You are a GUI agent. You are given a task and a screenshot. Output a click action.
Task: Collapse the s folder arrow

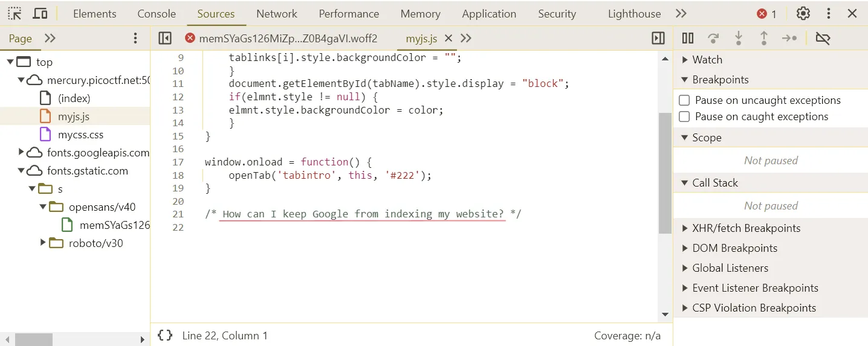coord(32,188)
